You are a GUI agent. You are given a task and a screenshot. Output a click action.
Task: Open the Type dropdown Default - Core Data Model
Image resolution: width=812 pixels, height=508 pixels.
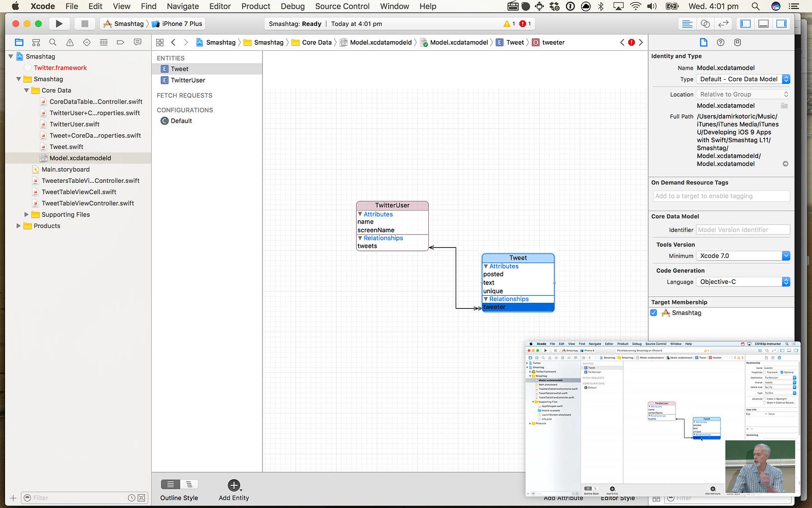point(743,79)
